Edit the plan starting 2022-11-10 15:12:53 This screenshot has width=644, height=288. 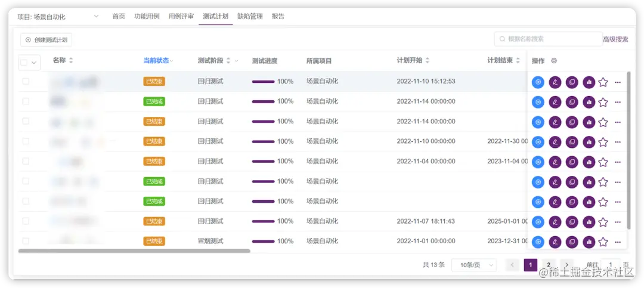click(x=555, y=82)
